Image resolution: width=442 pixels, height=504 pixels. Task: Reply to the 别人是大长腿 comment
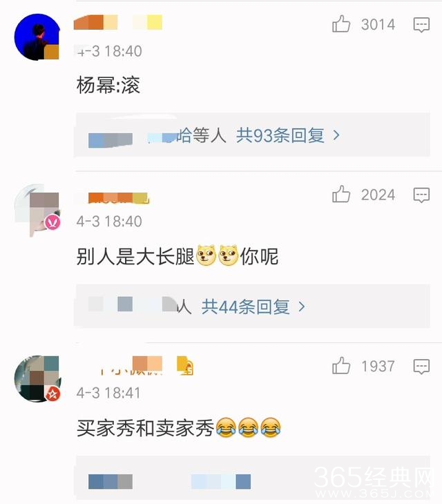tap(421, 195)
